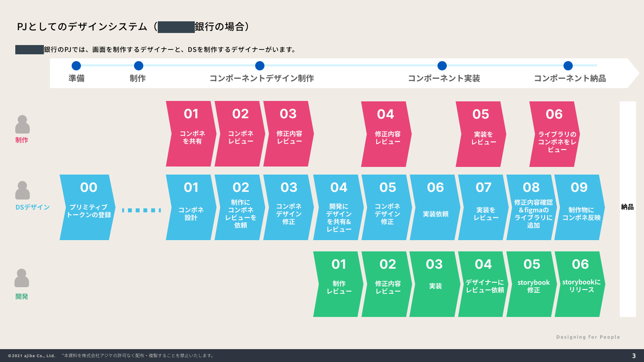The image size is (644, 362).
Task: Click the blue 00 プリミティブトークンの登録 step
Action: pyautogui.click(x=88, y=208)
